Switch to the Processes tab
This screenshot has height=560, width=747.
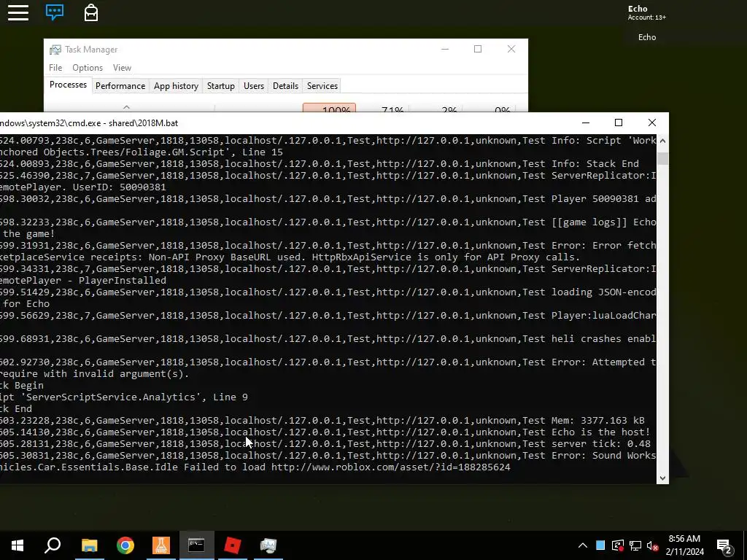tap(68, 85)
